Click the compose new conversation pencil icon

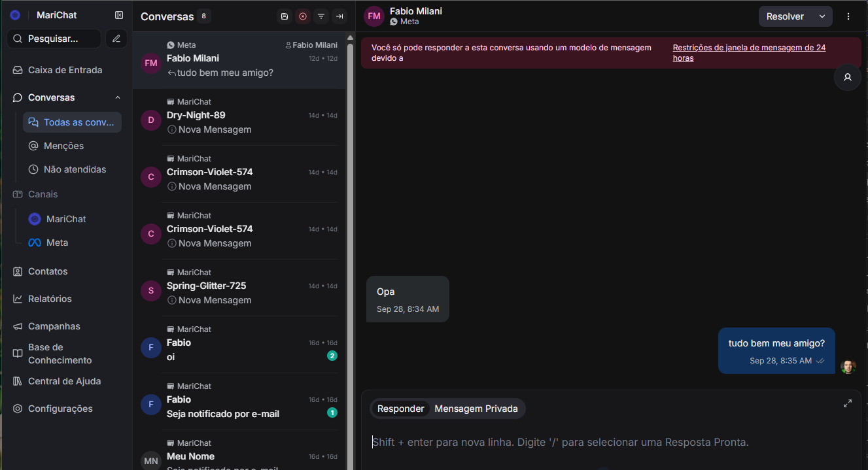tap(116, 39)
